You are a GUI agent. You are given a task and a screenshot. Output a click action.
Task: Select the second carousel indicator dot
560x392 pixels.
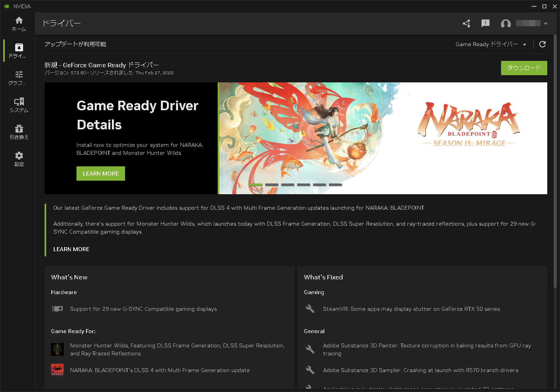[272, 185]
